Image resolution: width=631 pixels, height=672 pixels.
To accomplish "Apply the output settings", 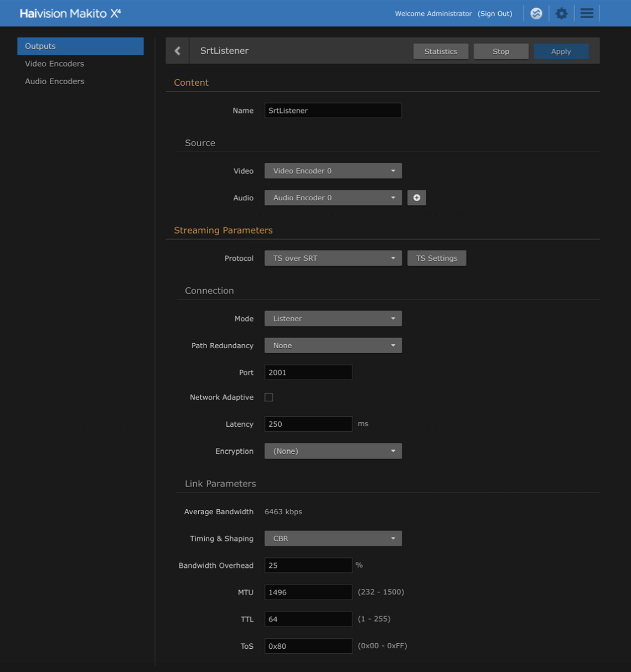I will tap(561, 51).
